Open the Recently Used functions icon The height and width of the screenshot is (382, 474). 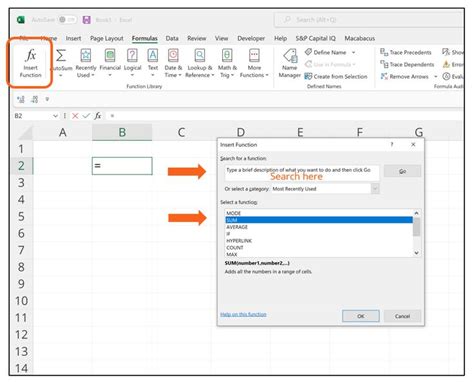[x=86, y=55]
